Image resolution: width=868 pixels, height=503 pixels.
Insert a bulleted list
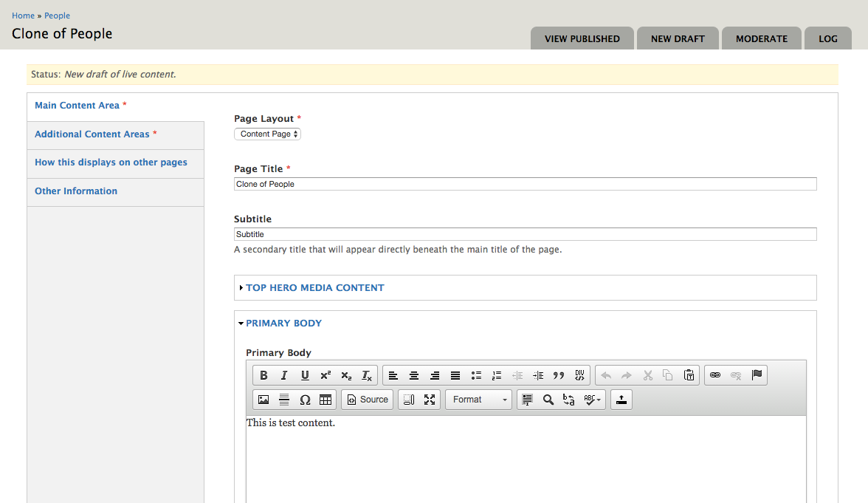pos(476,375)
